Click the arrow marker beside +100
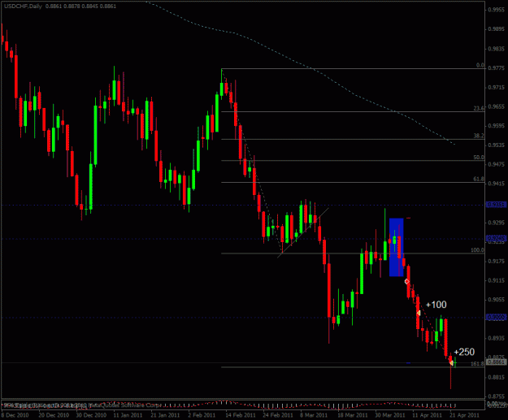 pos(419,313)
